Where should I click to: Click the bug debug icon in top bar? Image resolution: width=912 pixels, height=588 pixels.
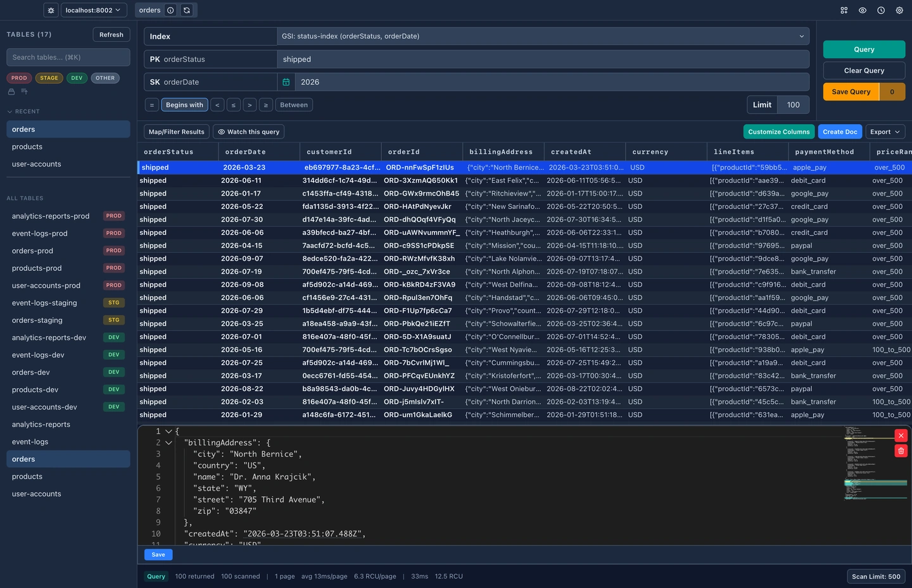pyautogui.click(x=51, y=10)
